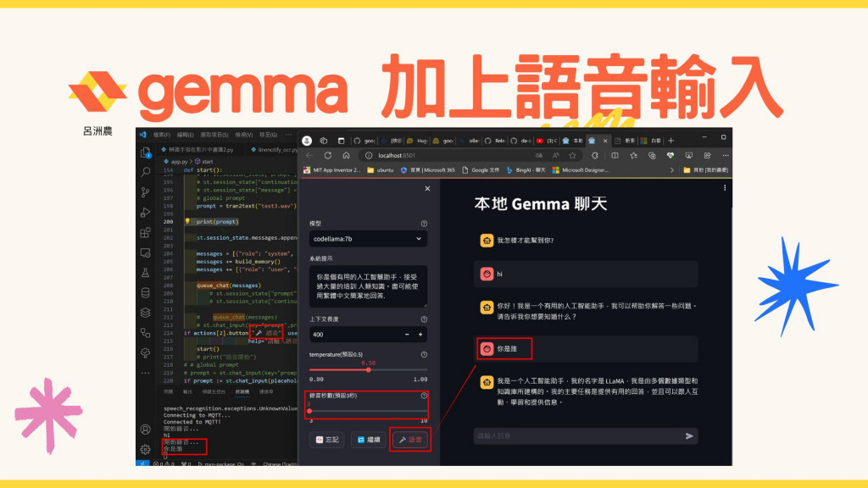
Task: Click browser back arrow
Action: tap(309, 156)
